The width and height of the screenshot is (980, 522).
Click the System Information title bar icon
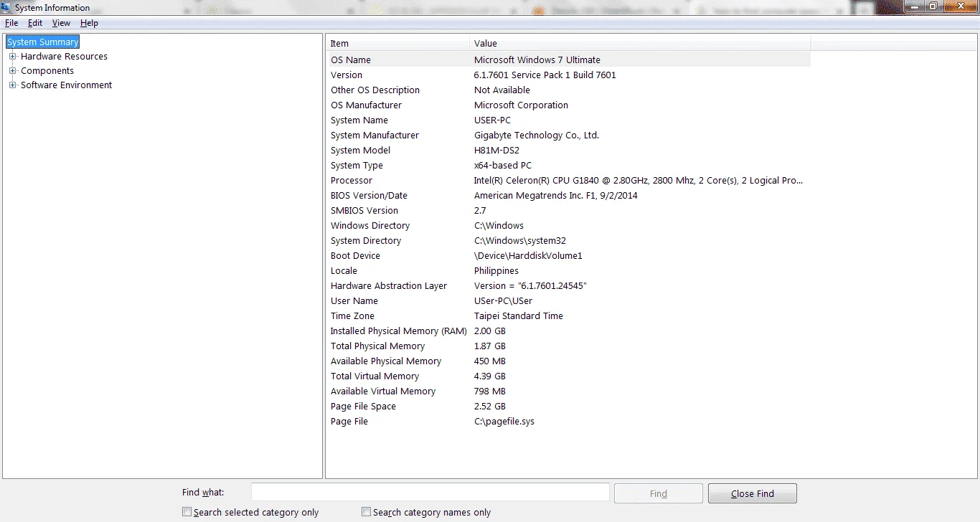(x=6, y=8)
